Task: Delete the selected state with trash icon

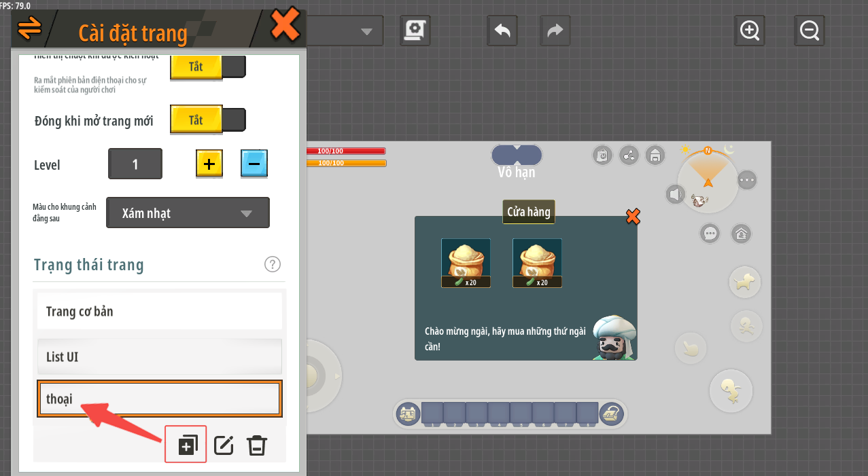Action: 257,445
